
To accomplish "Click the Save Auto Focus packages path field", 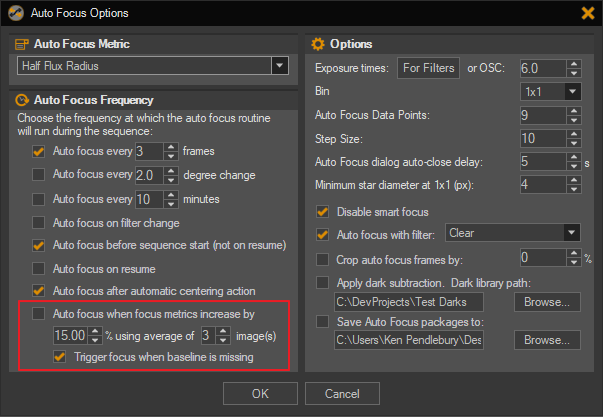I will click(409, 340).
